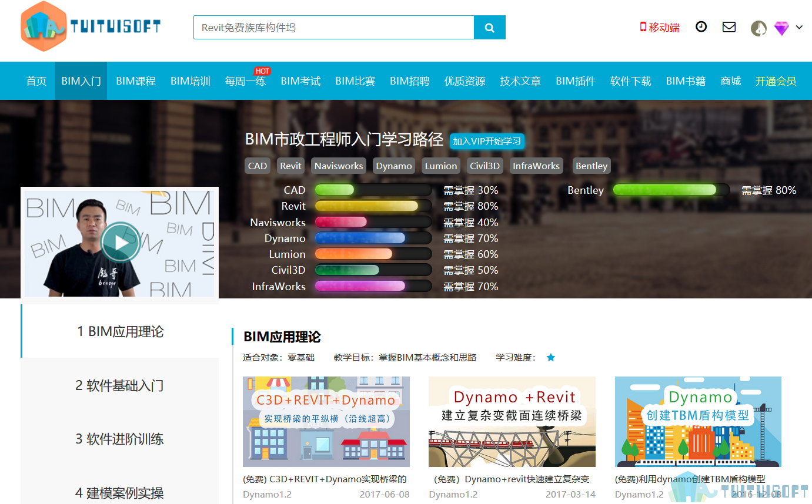Open BIM招聘 navigation item
The width and height of the screenshot is (812, 504).
410,81
